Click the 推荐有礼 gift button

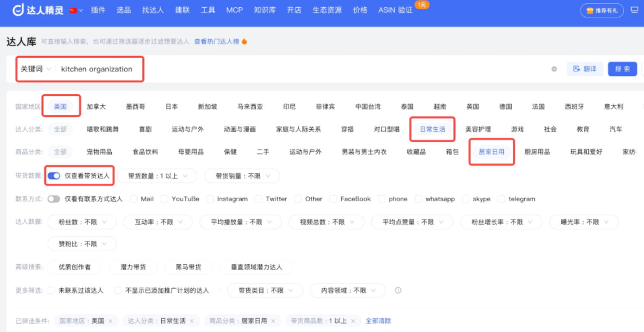(602, 10)
